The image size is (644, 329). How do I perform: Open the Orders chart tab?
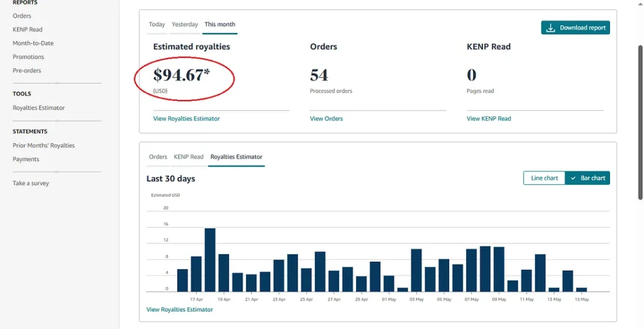pyautogui.click(x=158, y=157)
